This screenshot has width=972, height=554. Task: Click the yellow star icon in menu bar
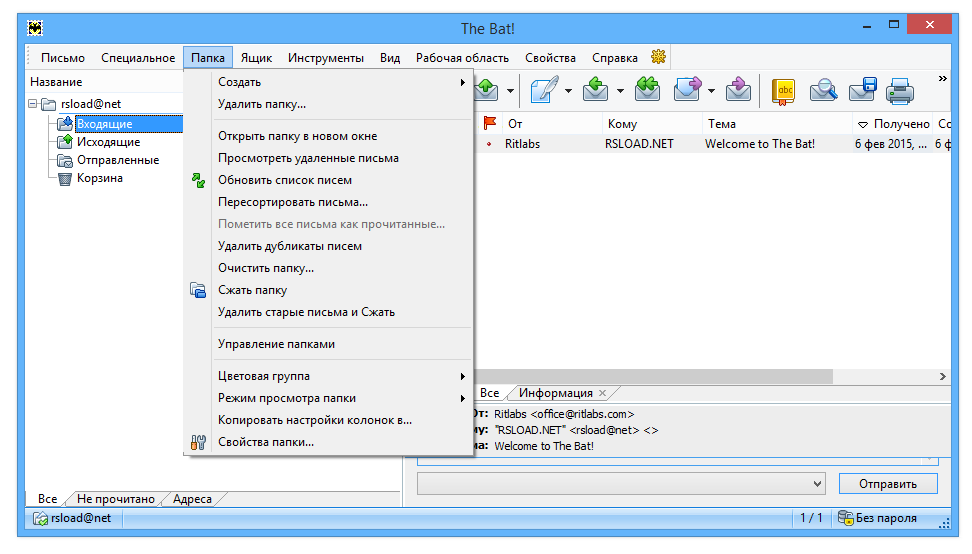tap(658, 57)
